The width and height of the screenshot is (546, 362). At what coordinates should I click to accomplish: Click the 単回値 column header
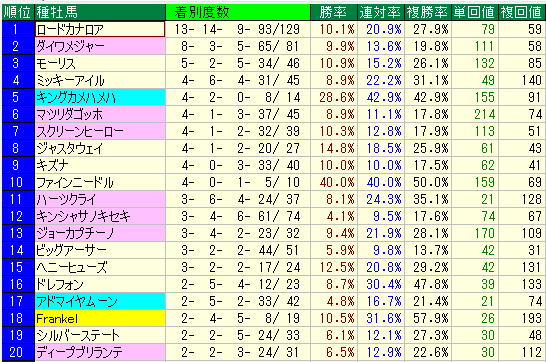475,12
